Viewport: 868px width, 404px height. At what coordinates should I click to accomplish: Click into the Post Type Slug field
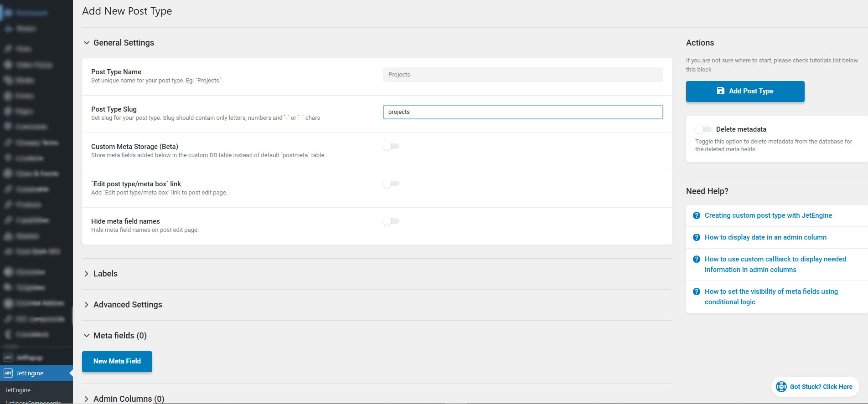(x=522, y=112)
